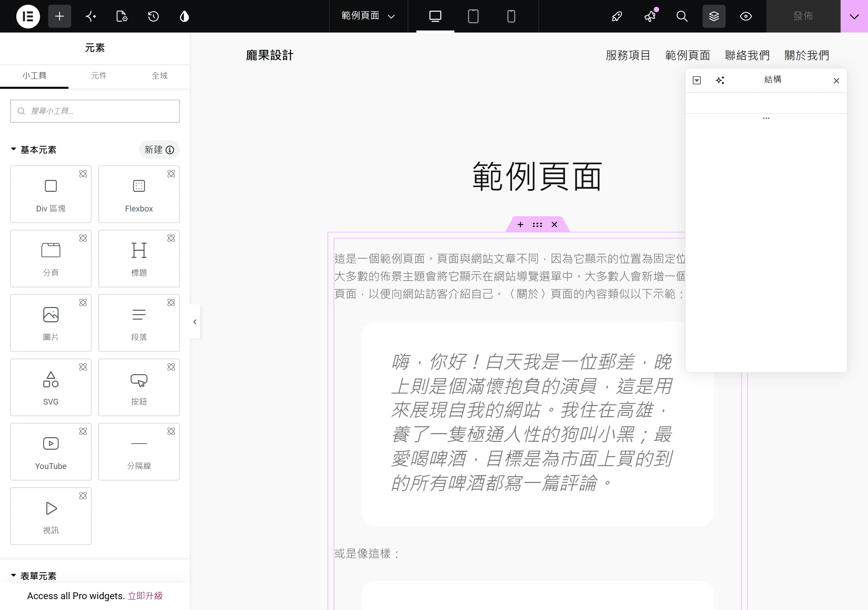Viewport: 868px width, 610px height.
Task: Close the 結構 structure panel
Action: 836,81
